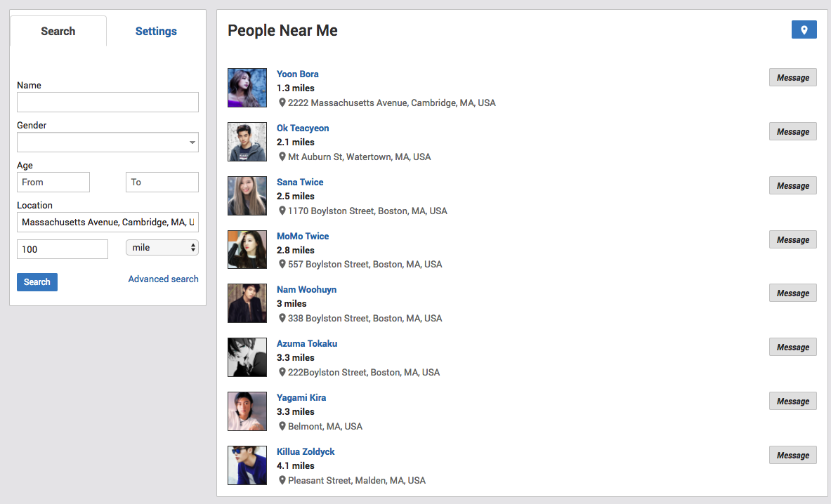Click location pin beside Mt Auburn St address
831x504 pixels.
click(282, 157)
